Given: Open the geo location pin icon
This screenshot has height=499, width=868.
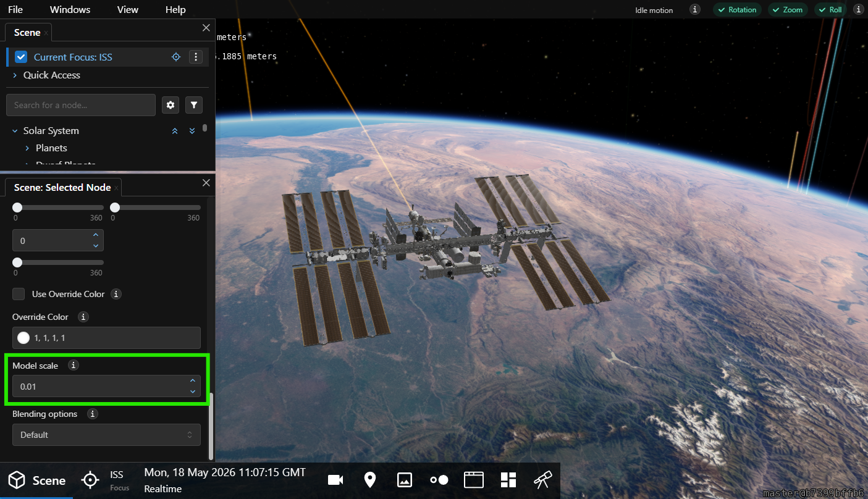Looking at the screenshot, I should point(370,480).
